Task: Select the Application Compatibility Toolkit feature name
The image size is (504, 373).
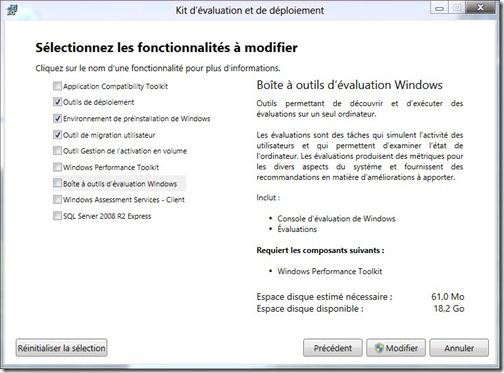Action: [x=115, y=86]
